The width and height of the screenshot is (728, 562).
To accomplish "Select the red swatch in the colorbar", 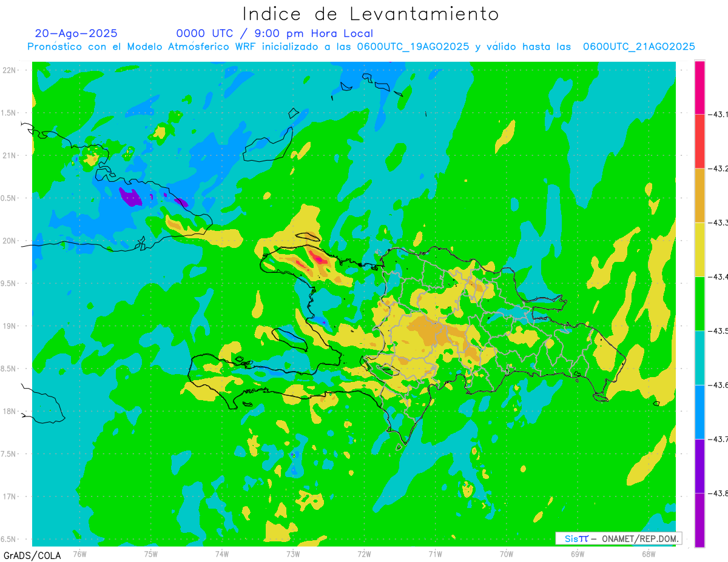I will point(699,141).
